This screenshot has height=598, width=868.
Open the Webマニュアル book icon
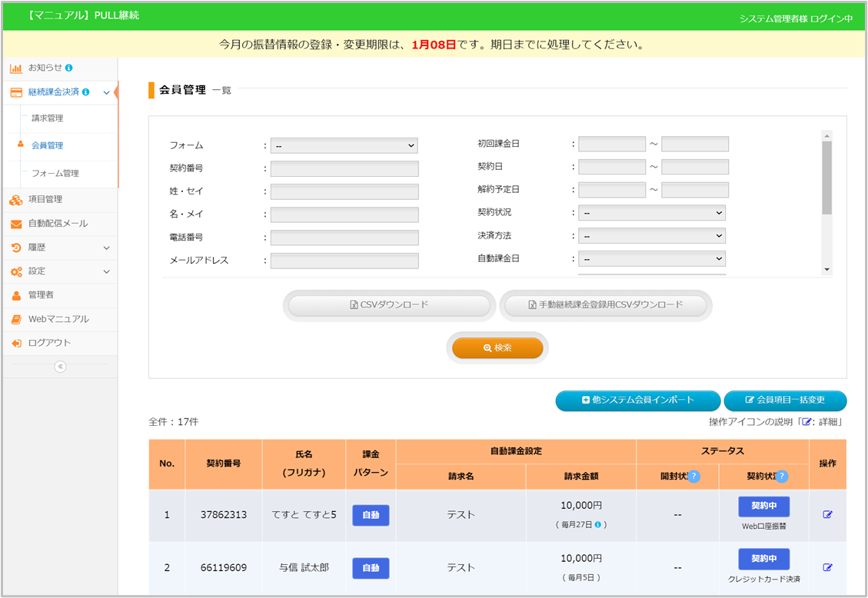[x=15, y=318]
